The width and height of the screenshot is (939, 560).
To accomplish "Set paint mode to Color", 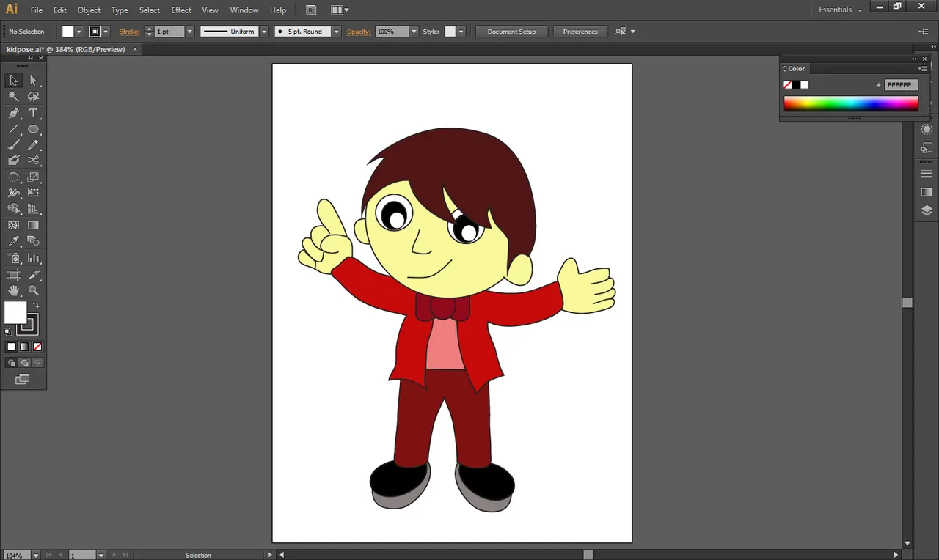I will pos(11,347).
